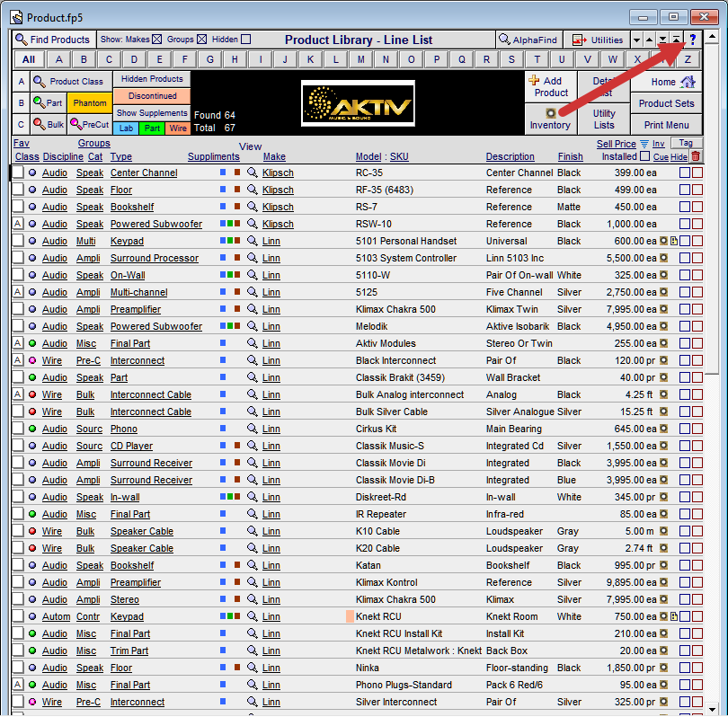
Task: Click the scrollbar up arrow
Action: [711, 36]
